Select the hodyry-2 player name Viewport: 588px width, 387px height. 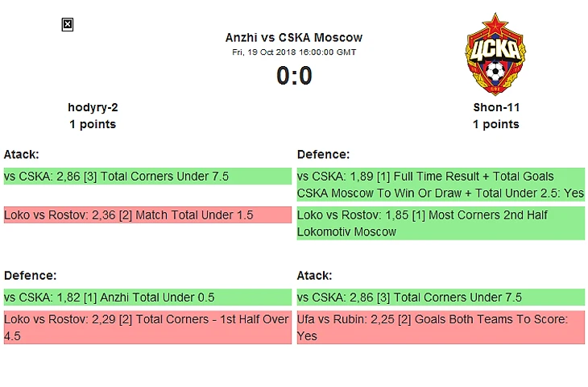pos(93,107)
